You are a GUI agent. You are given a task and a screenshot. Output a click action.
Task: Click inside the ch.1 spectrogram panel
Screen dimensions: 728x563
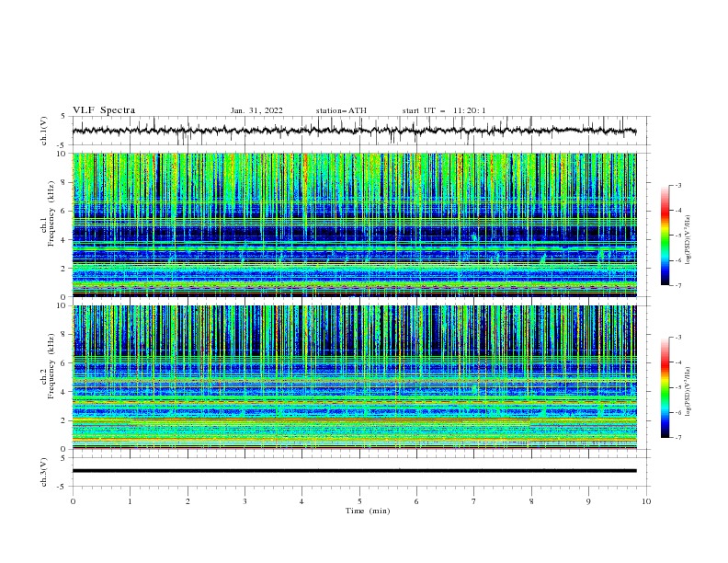coord(354,224)
